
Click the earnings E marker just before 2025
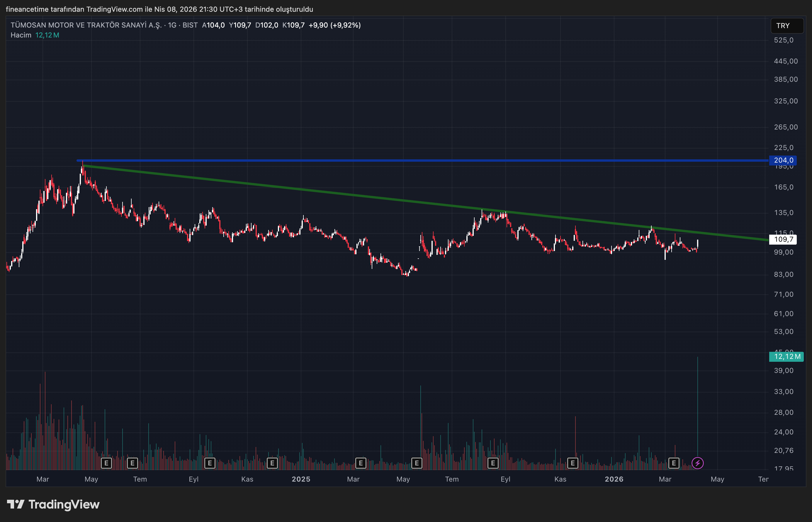click(x=272, y=463)
